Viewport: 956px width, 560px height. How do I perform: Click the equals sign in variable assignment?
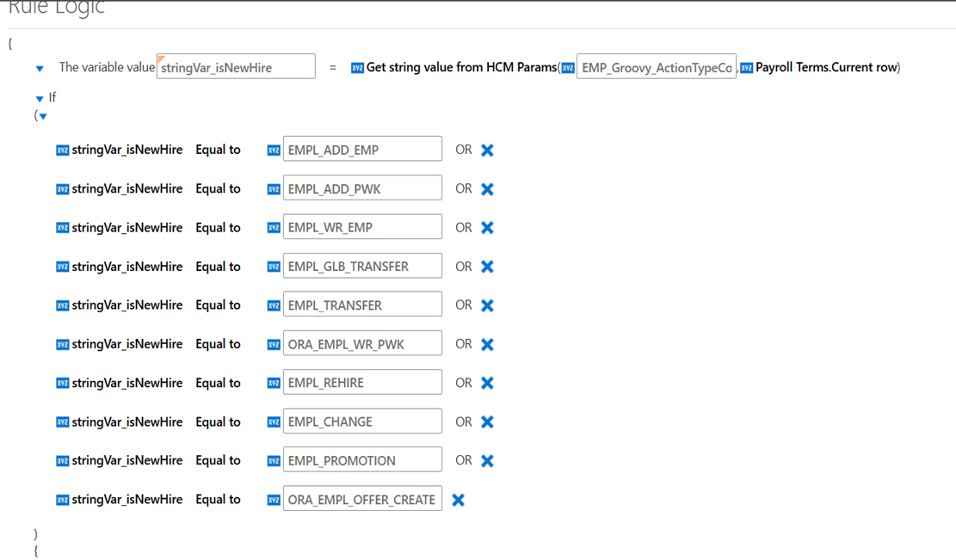coord(333,68)
